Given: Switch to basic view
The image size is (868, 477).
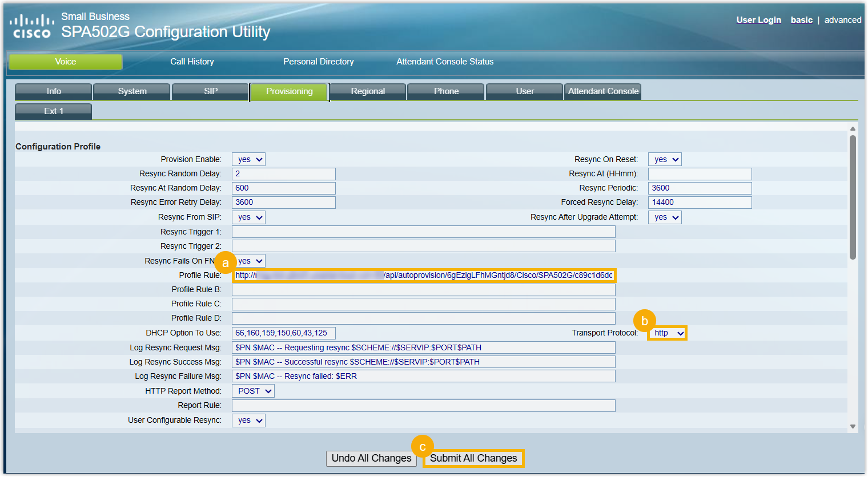Looking at the screenshot, I should [802, 20].
